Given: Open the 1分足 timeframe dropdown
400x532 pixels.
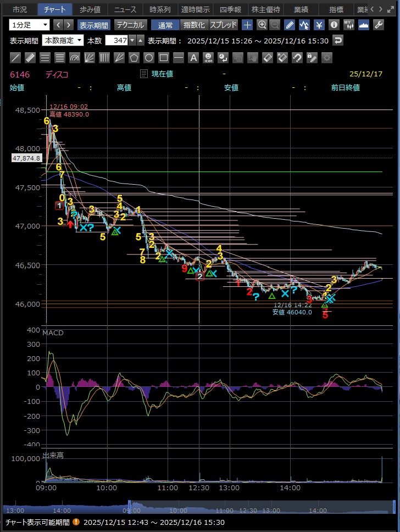Looking at the screenshot, I should pos(30,25).
